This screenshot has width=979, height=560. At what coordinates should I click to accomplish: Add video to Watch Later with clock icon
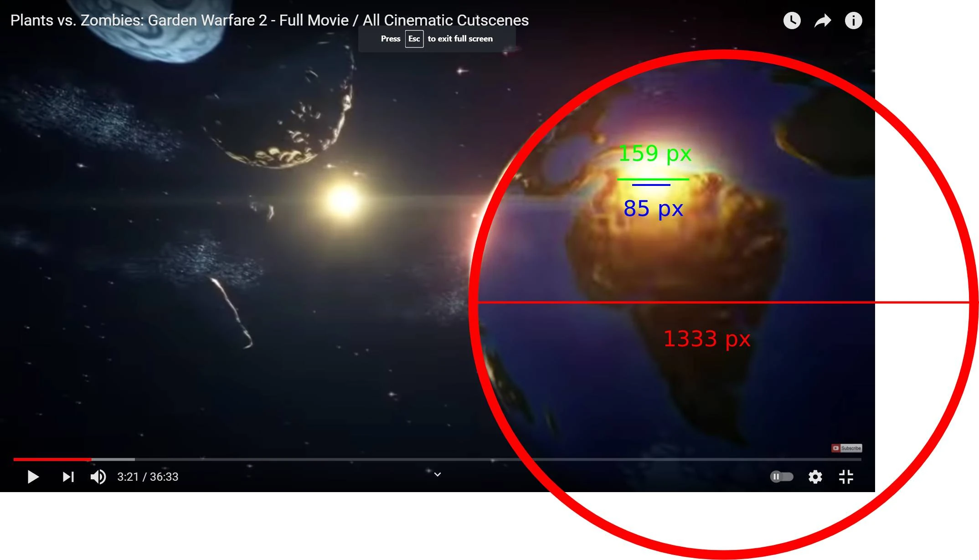[792, 21]
